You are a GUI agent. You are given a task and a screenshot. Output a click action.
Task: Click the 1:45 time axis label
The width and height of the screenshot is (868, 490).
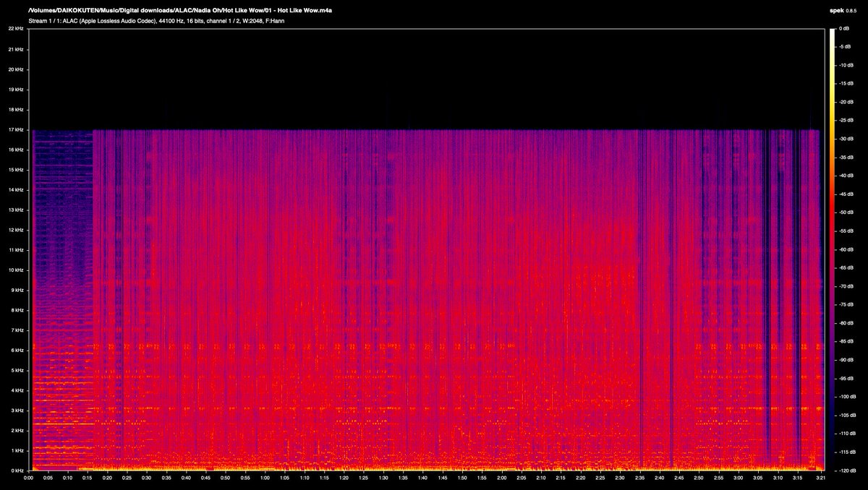(x=443, y=478)
